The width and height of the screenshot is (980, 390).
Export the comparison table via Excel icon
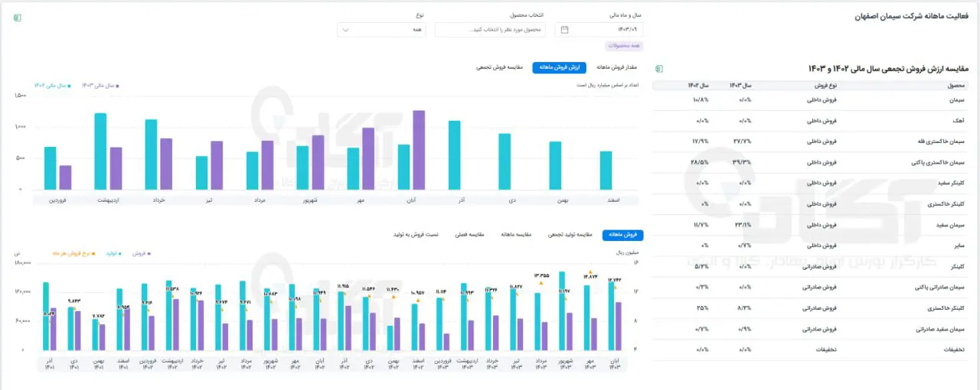659,68
